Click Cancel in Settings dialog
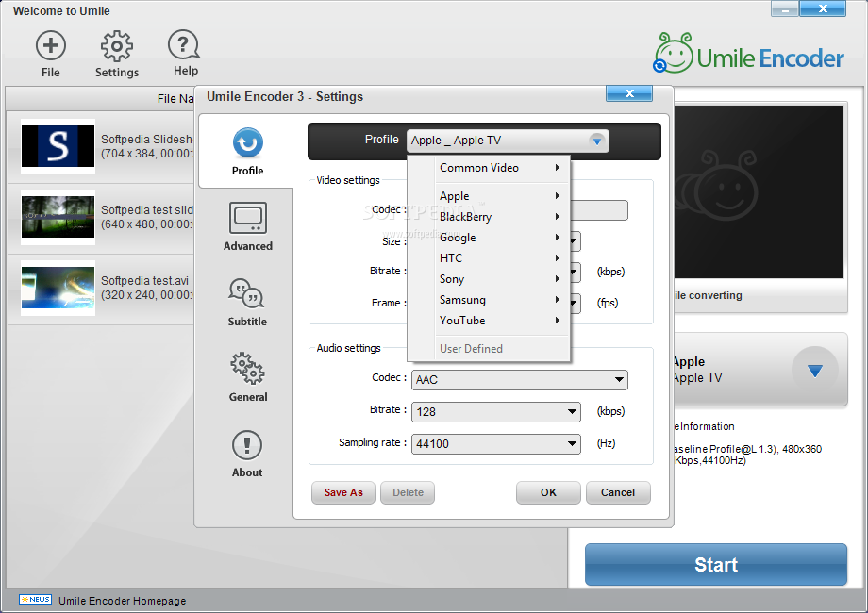This screenshot has height=613, width=868. click(x=618, y=492)
